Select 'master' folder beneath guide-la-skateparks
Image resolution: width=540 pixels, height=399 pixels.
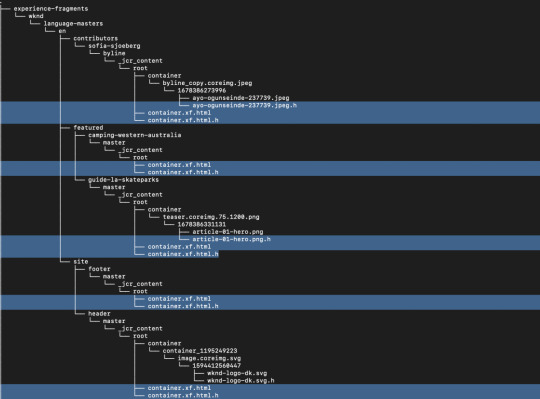(114, 187)
